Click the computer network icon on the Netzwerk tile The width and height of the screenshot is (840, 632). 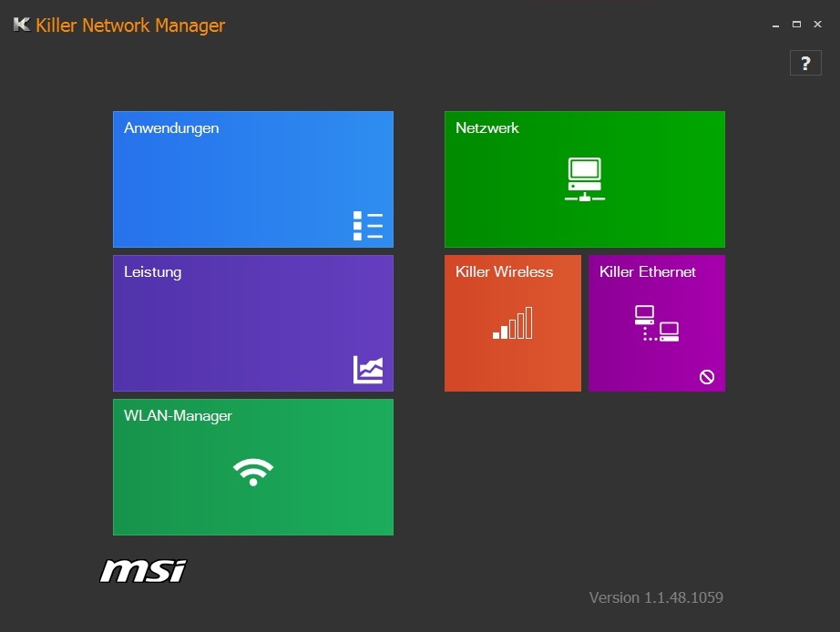click(x=584, y=177)
